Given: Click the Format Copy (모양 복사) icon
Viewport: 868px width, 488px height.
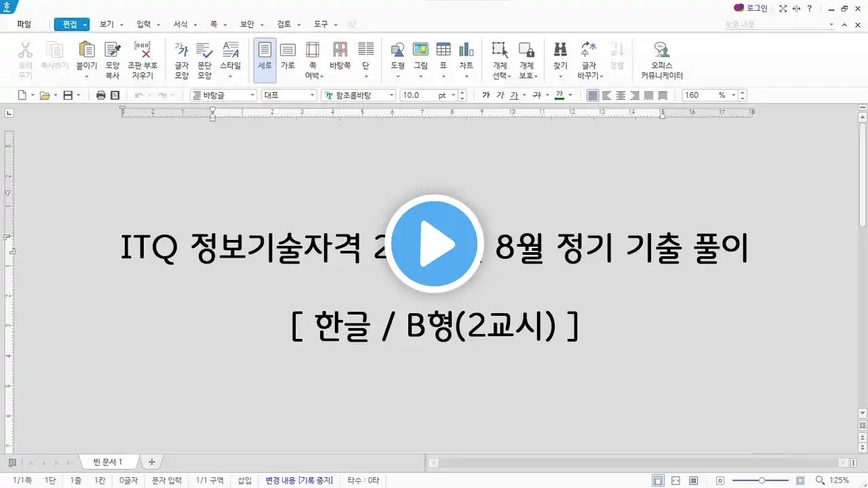Looking at the screenshot, I should point(113,51).
